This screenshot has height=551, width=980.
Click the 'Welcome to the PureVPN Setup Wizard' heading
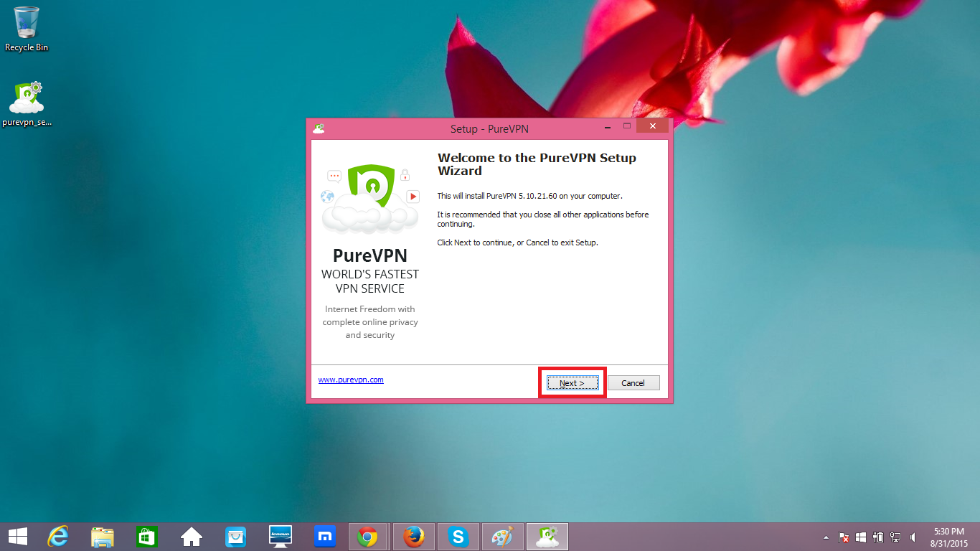537,164
